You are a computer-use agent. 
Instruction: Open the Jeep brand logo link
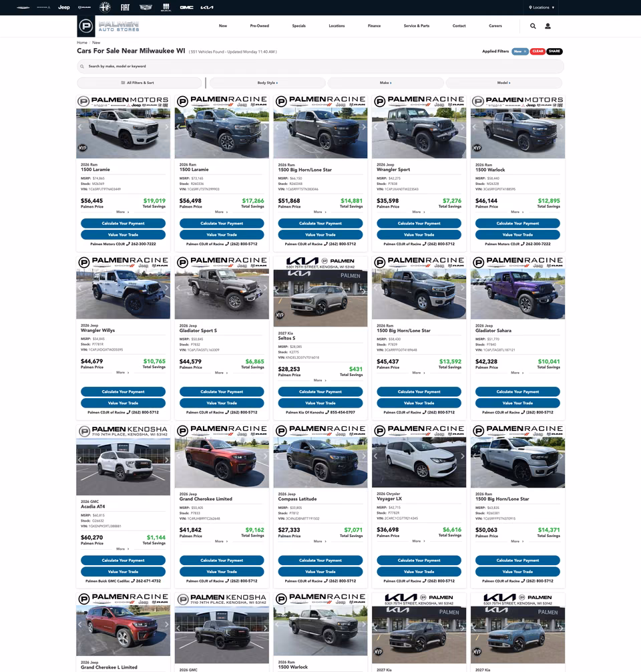(x=64, y=7)
